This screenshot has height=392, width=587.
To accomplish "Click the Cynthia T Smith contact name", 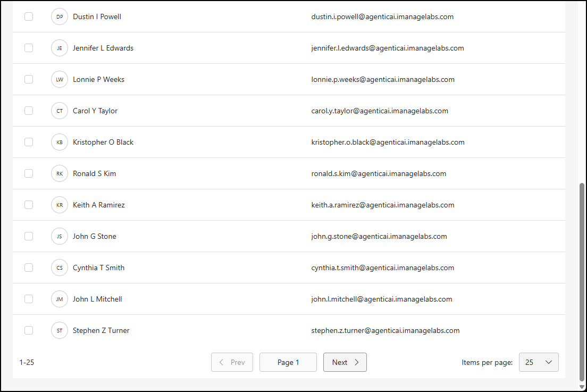I will [98, 268].
